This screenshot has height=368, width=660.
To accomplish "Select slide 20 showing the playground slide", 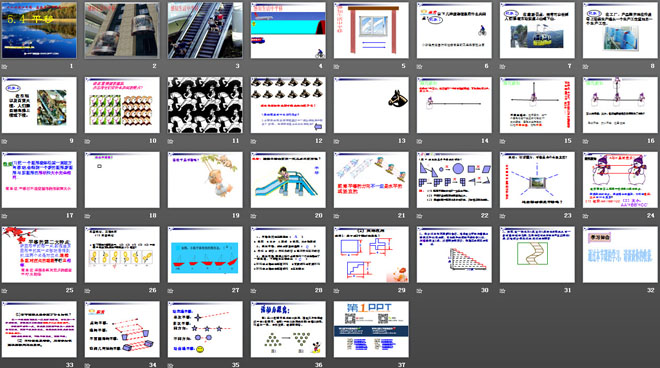I will (x=288, y=180).
